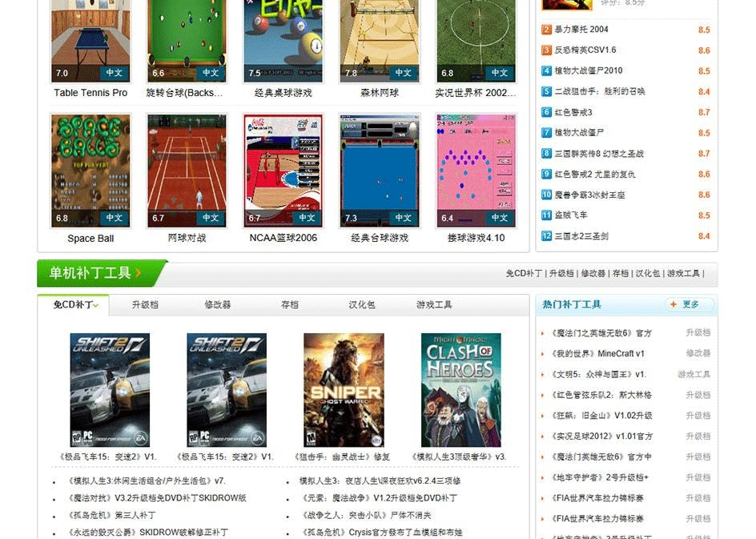Image resolution: width=756 pixels, height=539 pixels.
Task: Click 修改器 in the header link bar
Action: 593,273
